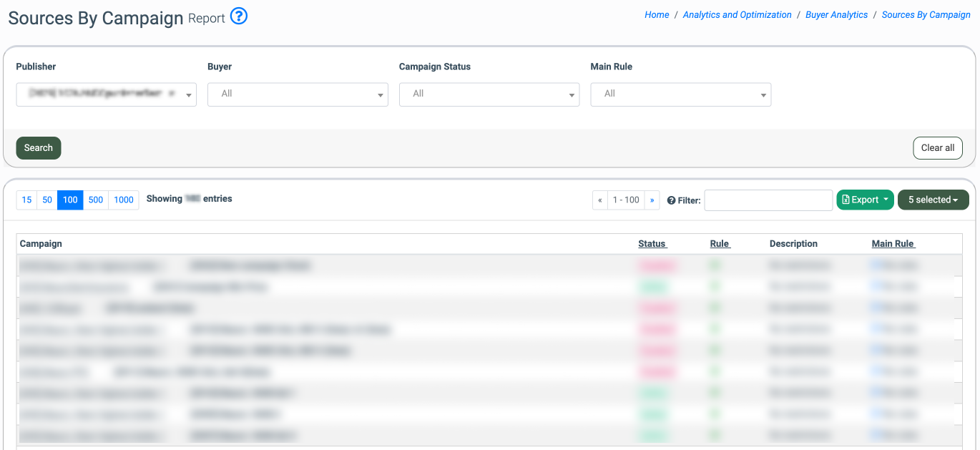Screen dimensions: 980x450
Task: Open the report help question-mark icon
Action: tap(239, 16)
